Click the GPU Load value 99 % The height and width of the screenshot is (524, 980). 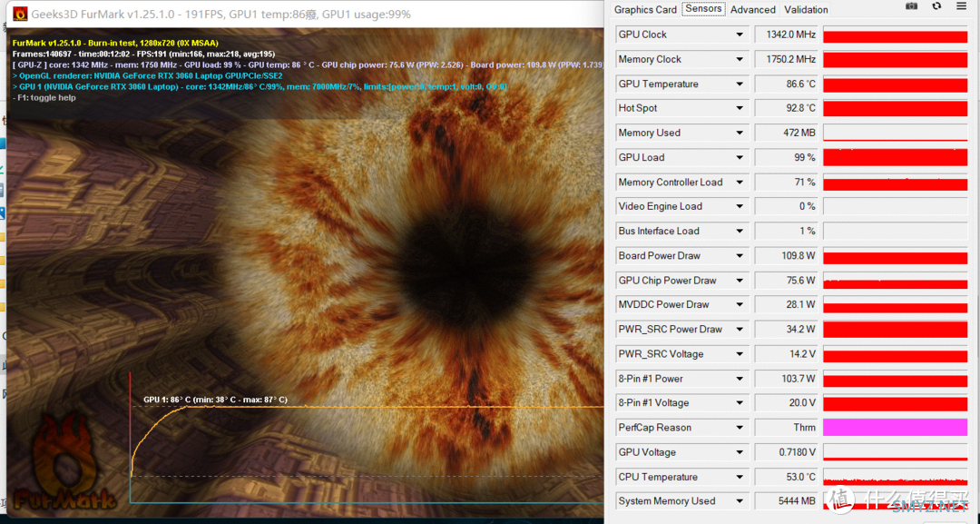(786, 158)
